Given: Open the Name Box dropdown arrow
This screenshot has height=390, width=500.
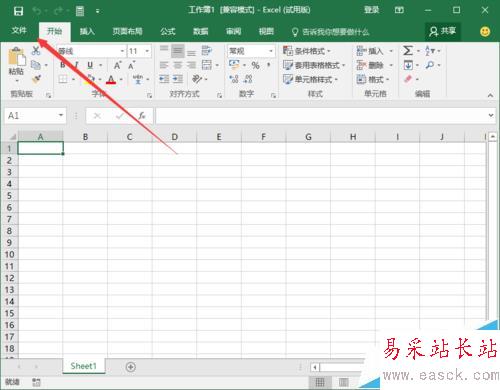Looking at the screenshot, I should (61, 115).
